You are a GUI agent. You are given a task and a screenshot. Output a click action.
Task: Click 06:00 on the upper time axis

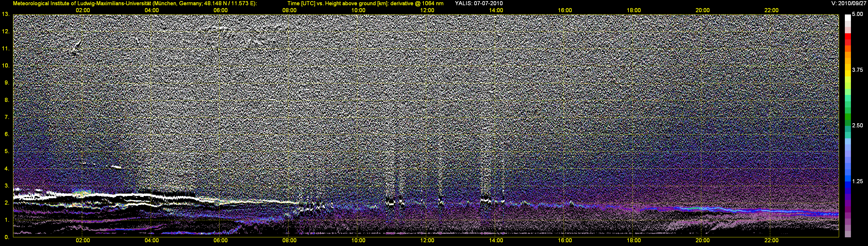point(220,10)
